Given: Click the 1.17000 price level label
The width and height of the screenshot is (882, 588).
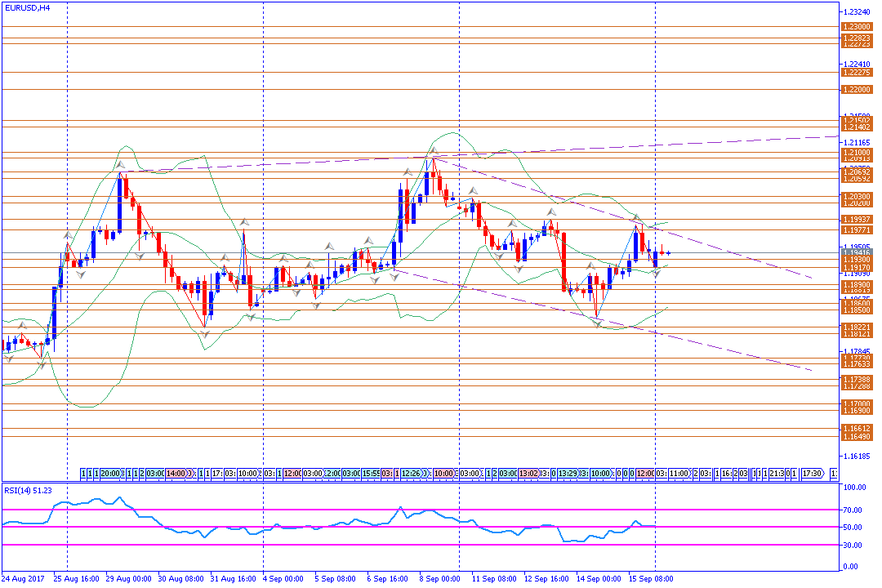Looking at the screenshot, I should pyautogui.click(x=857, y=404).
